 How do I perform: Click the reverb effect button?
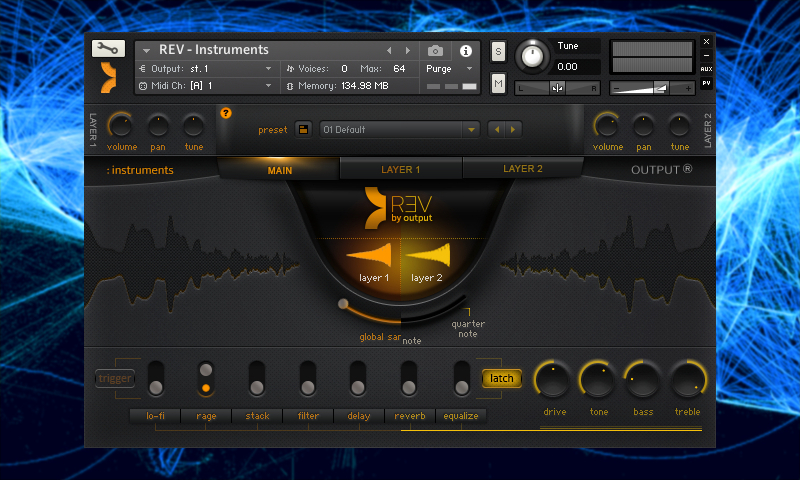pos(410,416)
